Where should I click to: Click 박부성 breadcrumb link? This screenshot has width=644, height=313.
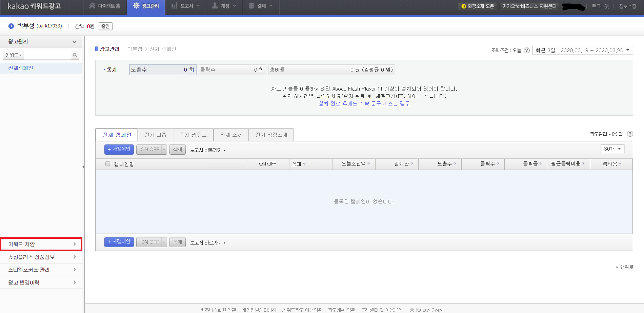pyautogui.click(x=135, y=49)
